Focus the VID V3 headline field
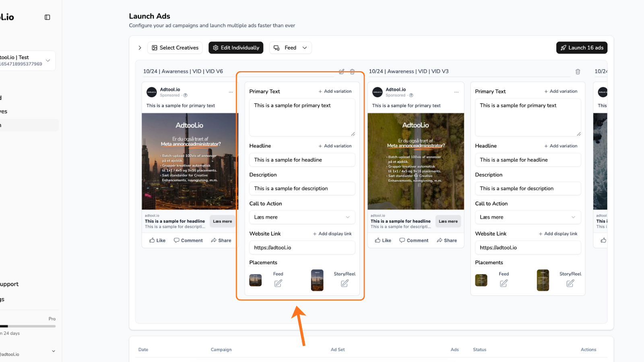This screenshot has width=644, height=362. pos(528,160)
